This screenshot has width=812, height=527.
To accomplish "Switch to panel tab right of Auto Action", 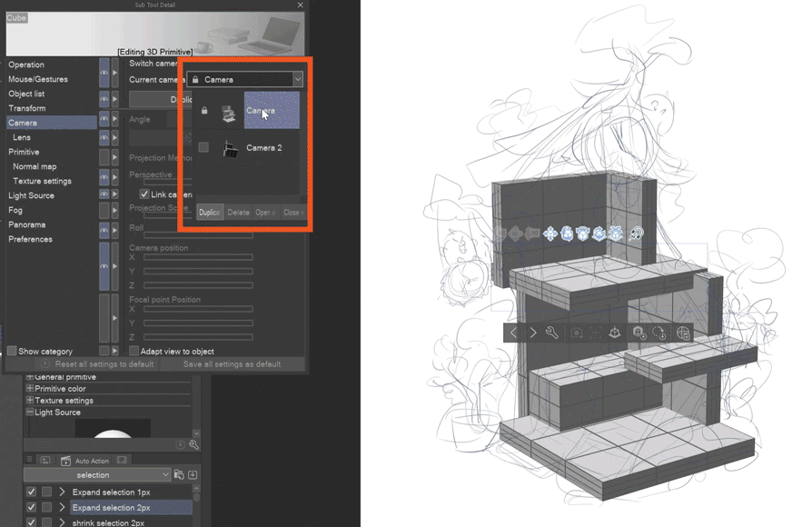I will (122, 460).
